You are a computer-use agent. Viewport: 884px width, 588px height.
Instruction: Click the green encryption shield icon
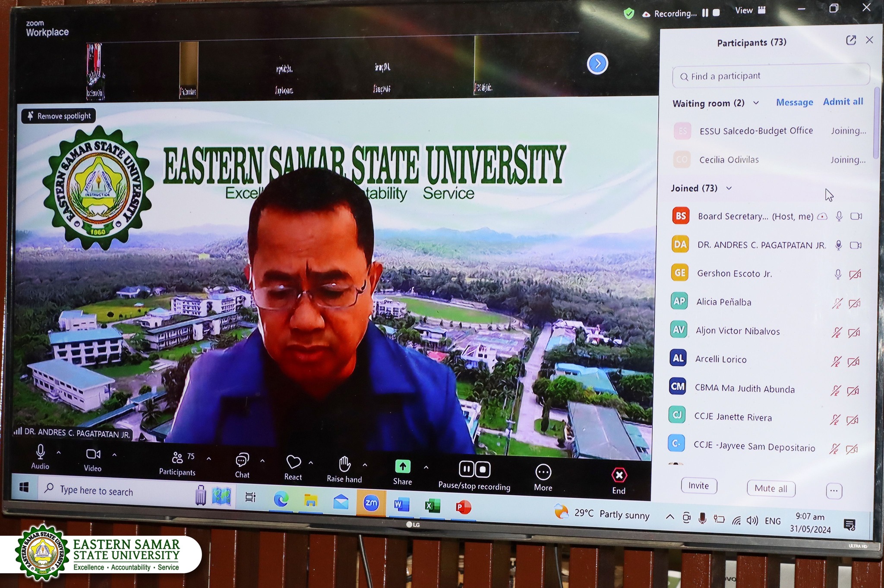[x=629, y=14]
